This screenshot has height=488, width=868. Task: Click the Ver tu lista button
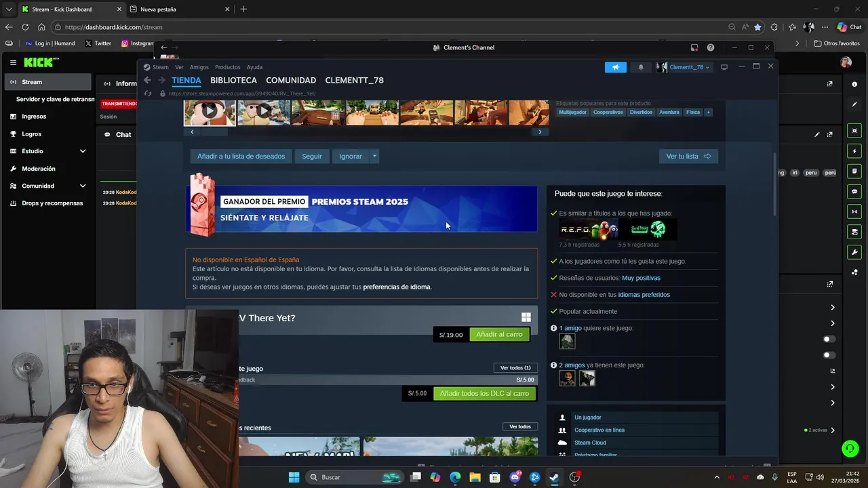pos(688,156)
